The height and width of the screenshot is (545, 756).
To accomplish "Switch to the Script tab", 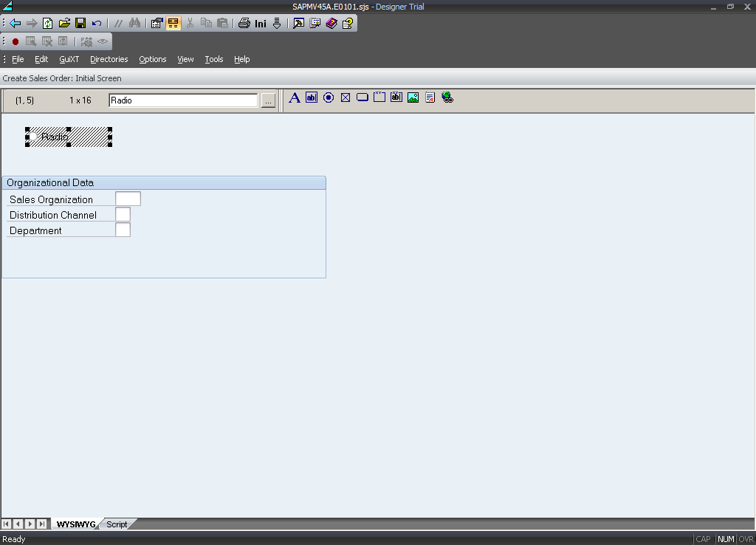I will point(117,524).
